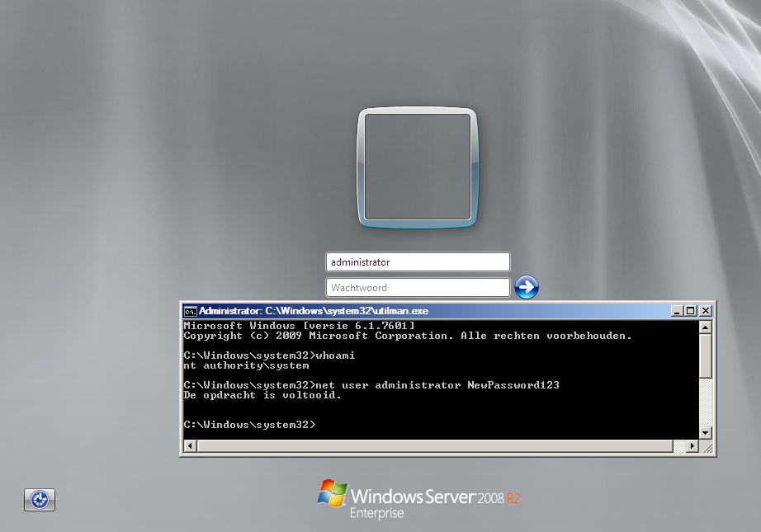Click the Wachtwoord password field
Viewport: 761px width, 532px height.
418,288
